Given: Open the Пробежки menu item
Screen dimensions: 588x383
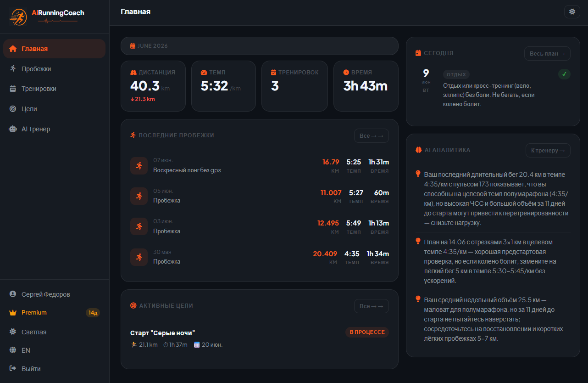Looking at the screenshot, I should point(54,68).
